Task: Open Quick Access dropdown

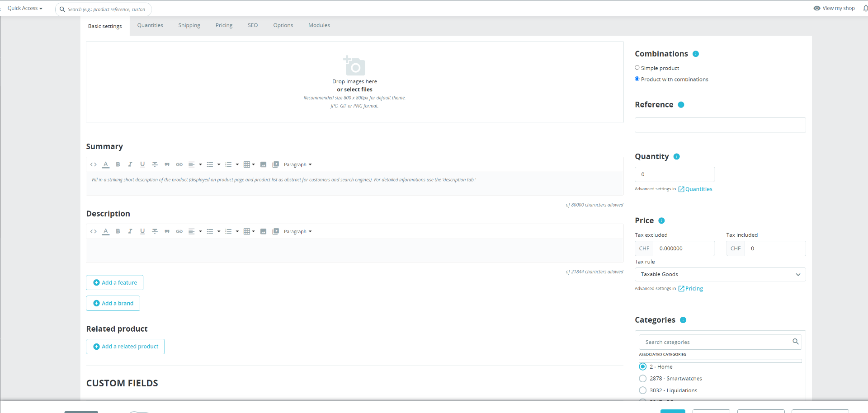Action: coord(25,8)
